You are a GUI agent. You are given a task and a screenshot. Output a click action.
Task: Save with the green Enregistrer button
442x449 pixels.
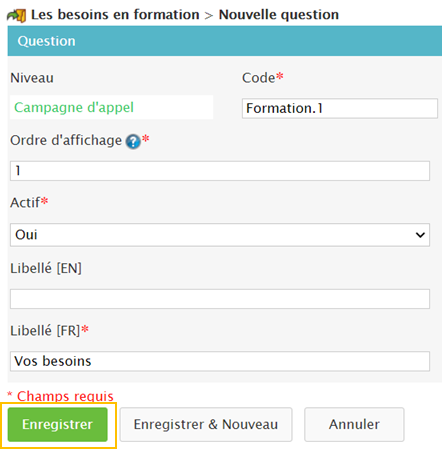[x=58, y=424]
